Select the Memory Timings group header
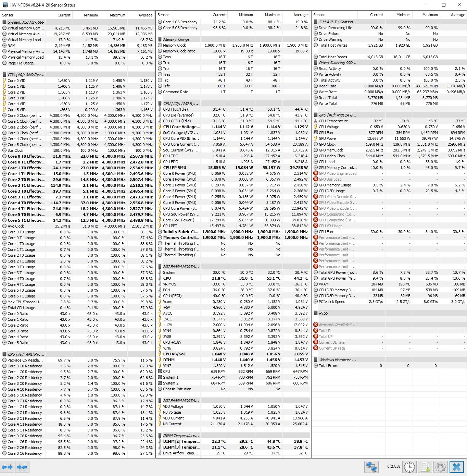Screen dimensions: 467x476 click(233, 39)
